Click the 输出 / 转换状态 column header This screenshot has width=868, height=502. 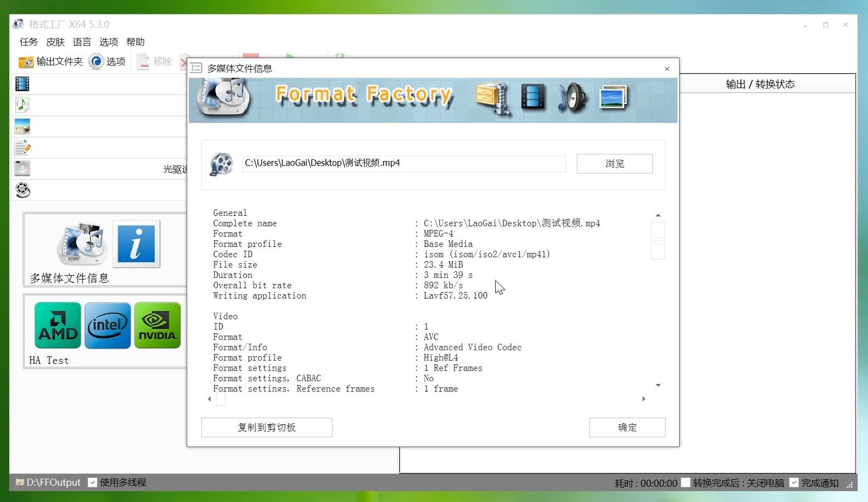click(760, 84)
